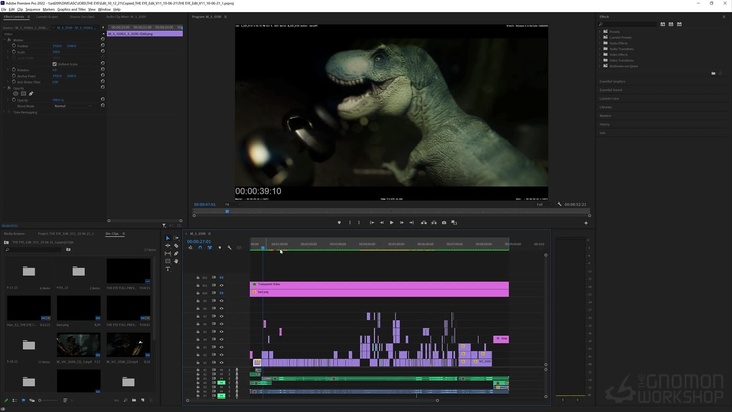Add a marker using the timeline marker icon
The image size is (732, 412).
220,248
